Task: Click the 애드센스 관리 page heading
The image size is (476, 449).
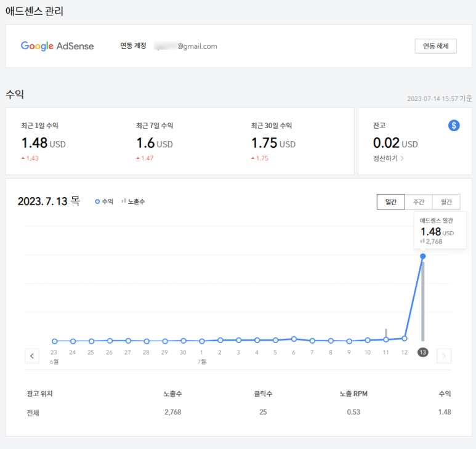Action: click(34, 11)
